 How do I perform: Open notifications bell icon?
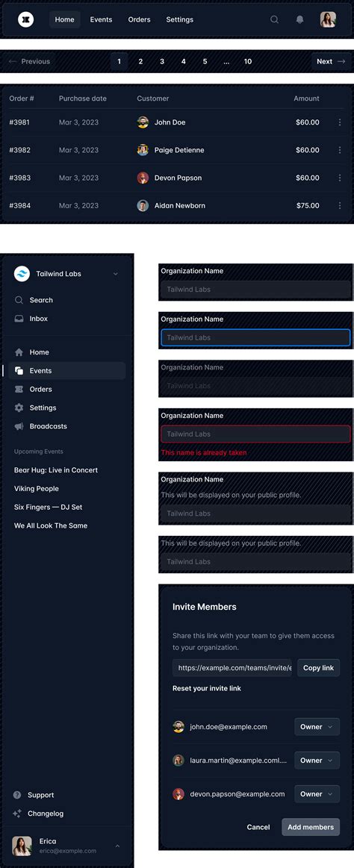(x=299, y=19)
